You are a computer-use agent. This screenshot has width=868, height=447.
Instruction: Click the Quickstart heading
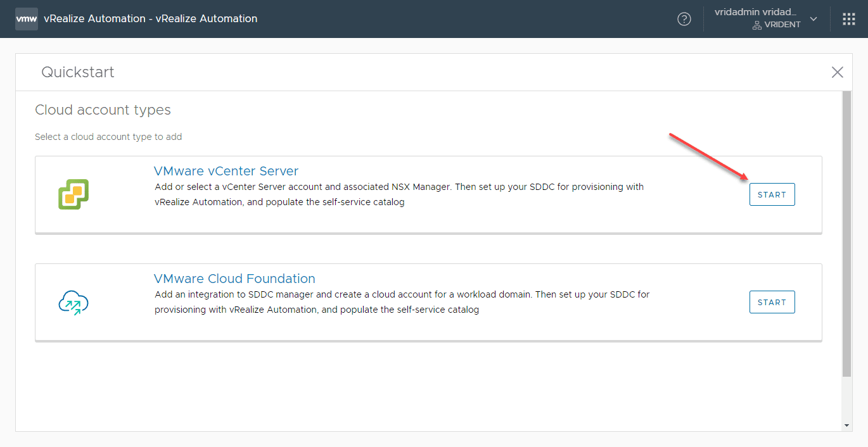coord(78,72)
